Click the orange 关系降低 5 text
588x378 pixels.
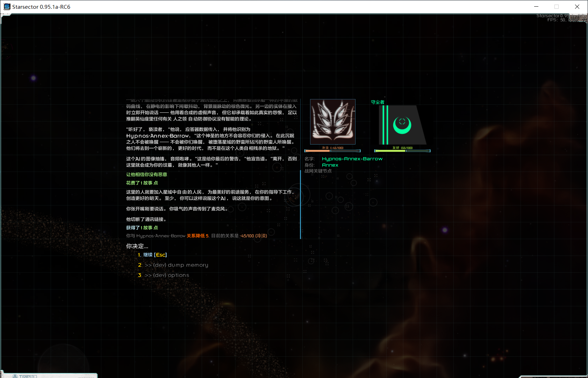[198, 236]
